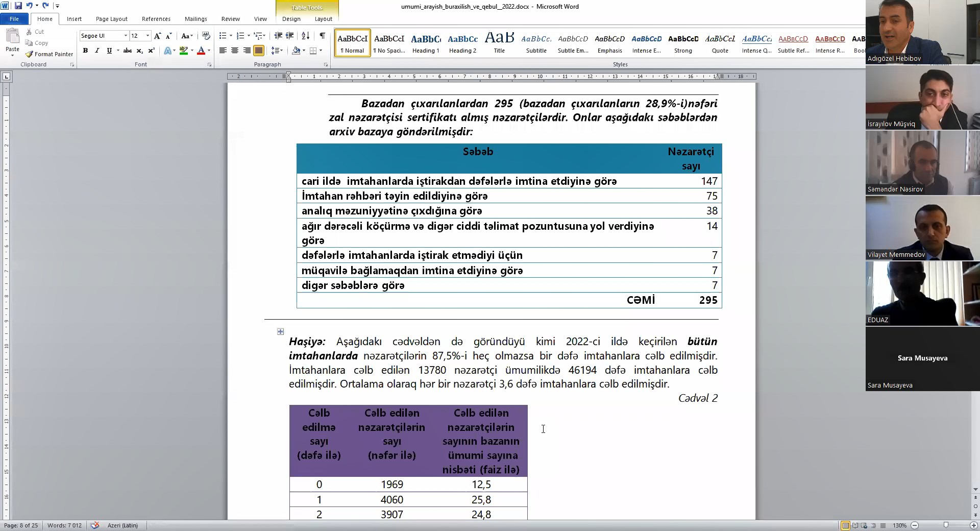Apply the No Spacing style
980x531 pixels.
click(x=389, y=43)
